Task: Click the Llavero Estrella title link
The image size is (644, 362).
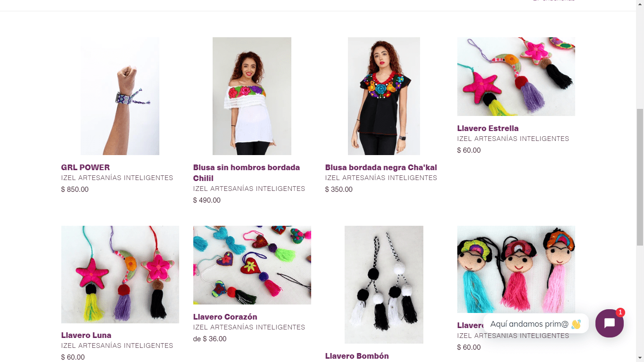Action: (488, 128)
